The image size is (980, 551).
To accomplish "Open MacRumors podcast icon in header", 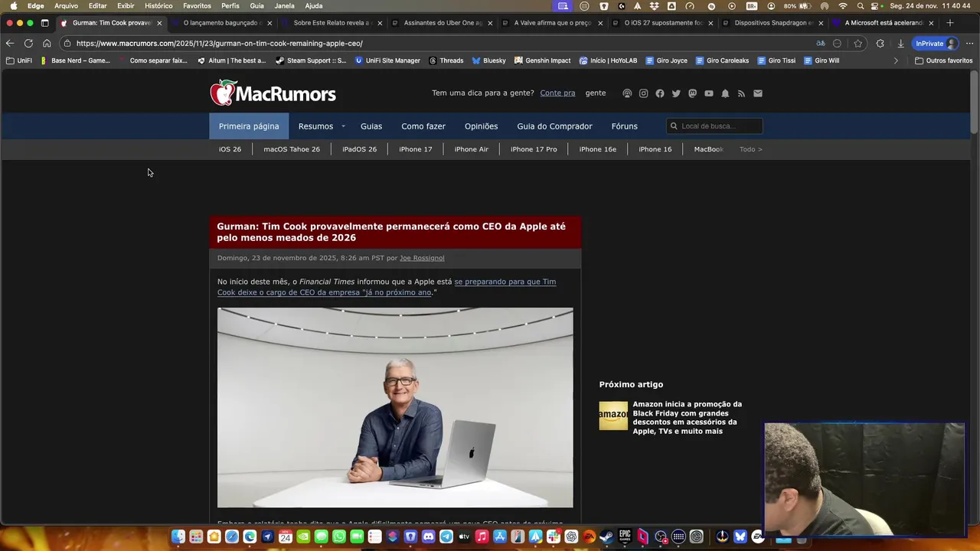I will 627,93.
